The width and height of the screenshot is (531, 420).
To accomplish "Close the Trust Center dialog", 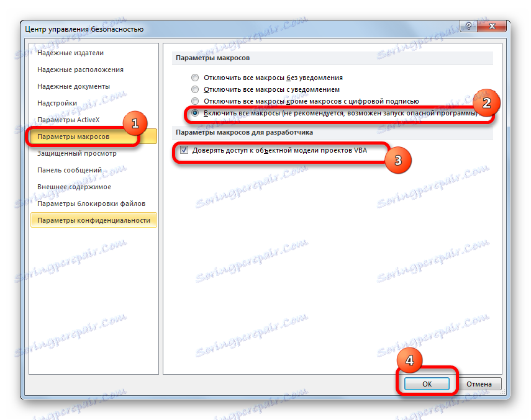I will pyautogui.click(x=492, y=26).
